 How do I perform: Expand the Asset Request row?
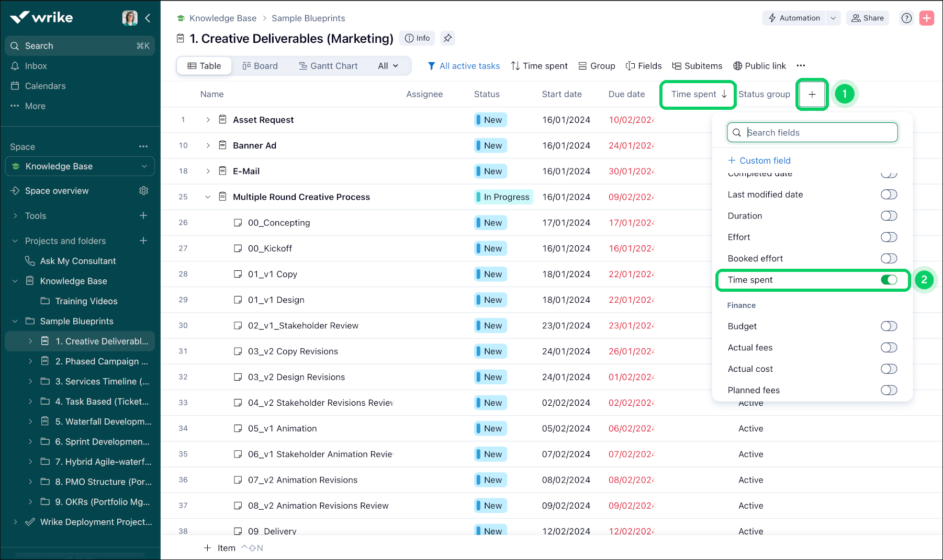click(208, 120)
